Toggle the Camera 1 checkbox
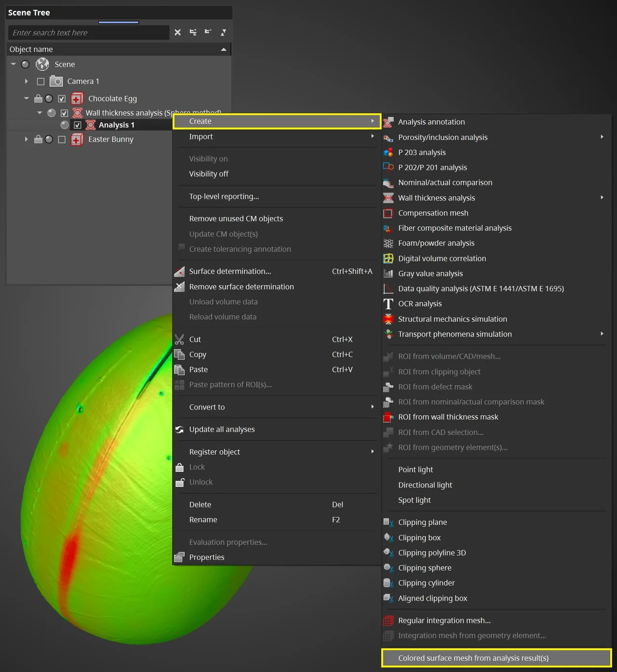This screenshot has width=617, height=672. click(x=41, y=82)
